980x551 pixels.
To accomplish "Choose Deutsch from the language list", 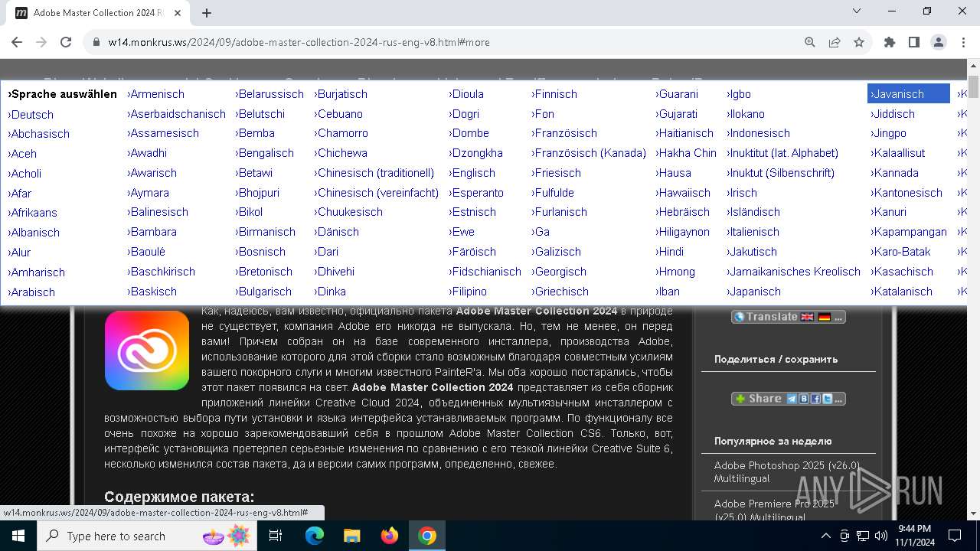I will [x=31, y=115].
